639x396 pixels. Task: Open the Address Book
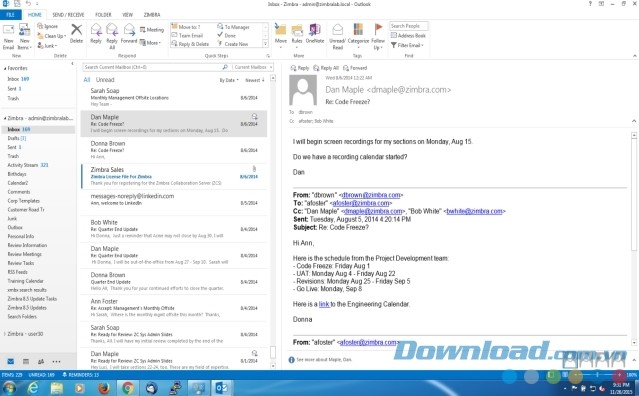pyautogui.click(x=408, y=35)
